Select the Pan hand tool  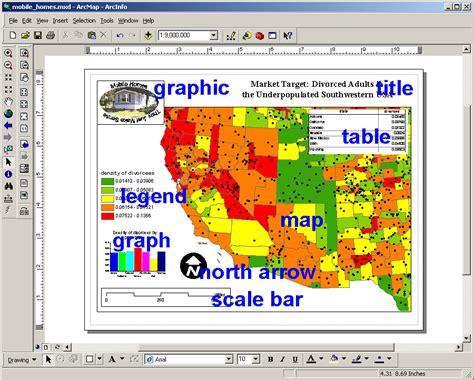8,102
